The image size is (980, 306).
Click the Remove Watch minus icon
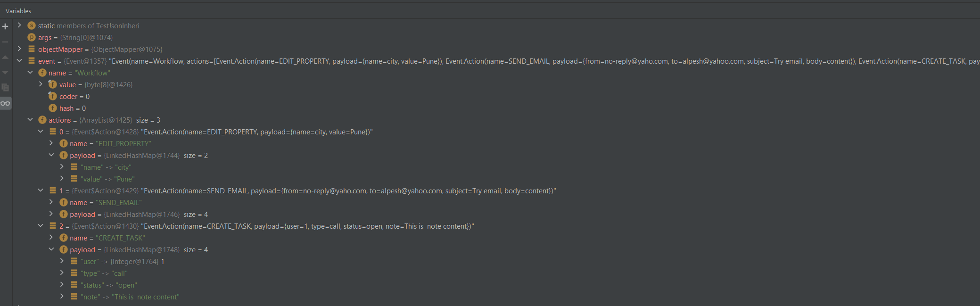5,42
